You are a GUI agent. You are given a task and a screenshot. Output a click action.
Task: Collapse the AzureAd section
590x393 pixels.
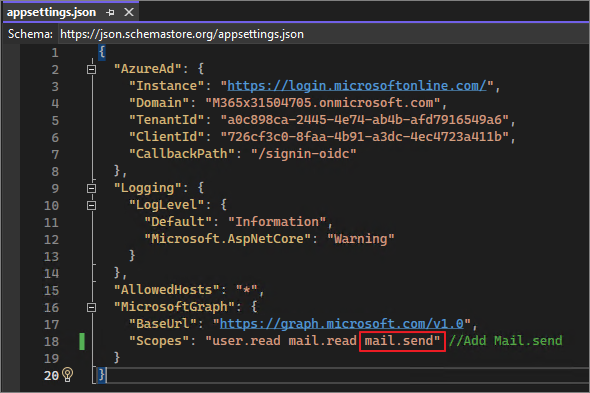(x=91, y=69)
